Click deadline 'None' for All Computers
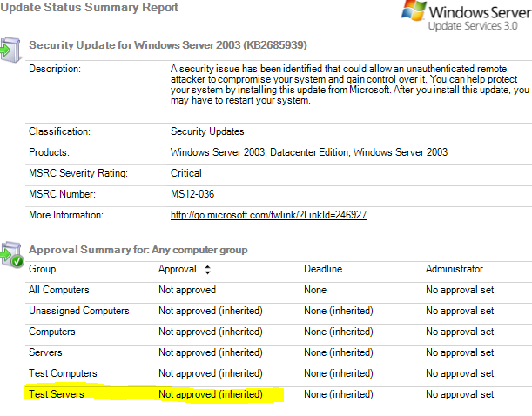 point(315,290)
